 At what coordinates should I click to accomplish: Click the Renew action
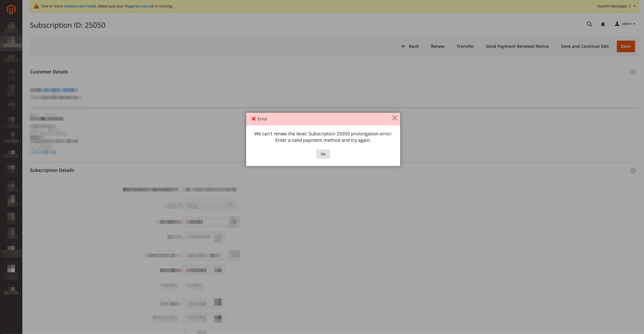[x=438, y=46]
